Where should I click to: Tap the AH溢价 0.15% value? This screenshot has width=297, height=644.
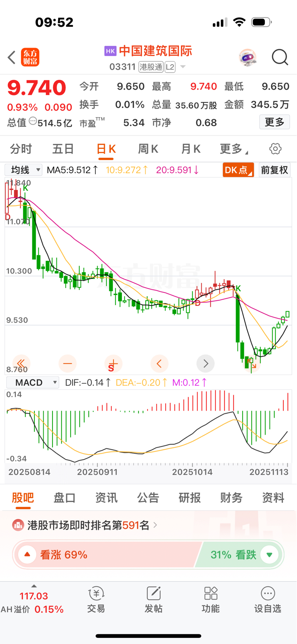(x=32, y=609)
